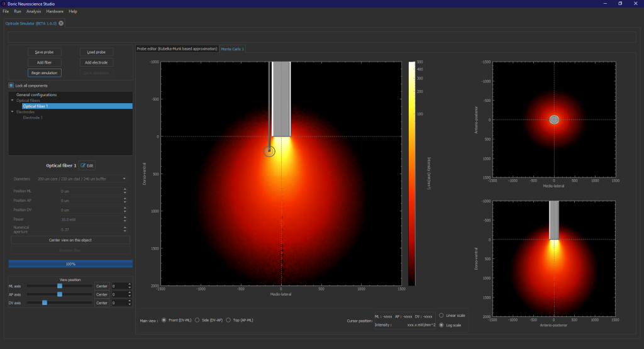Toggle the Lock all components checkbox
The width and height of the screenshot is (644, 349).
coord(11,86)
